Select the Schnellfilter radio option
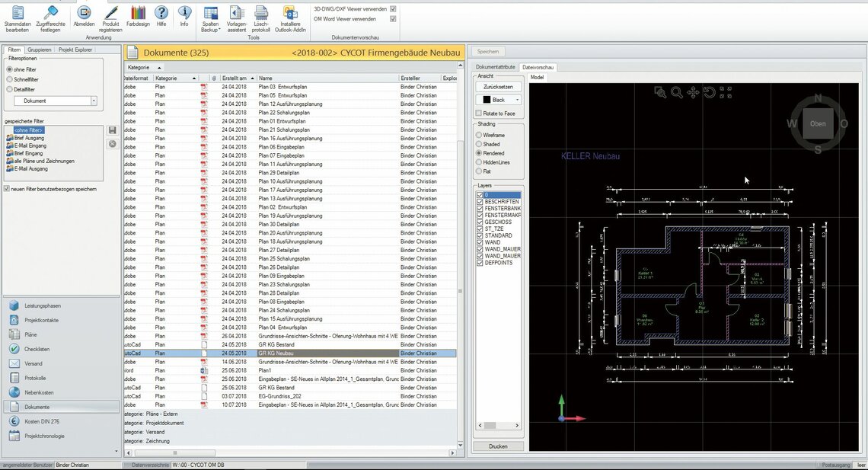Image resolution: width=868 pixels, height=470 pixels. click(9, 79)
